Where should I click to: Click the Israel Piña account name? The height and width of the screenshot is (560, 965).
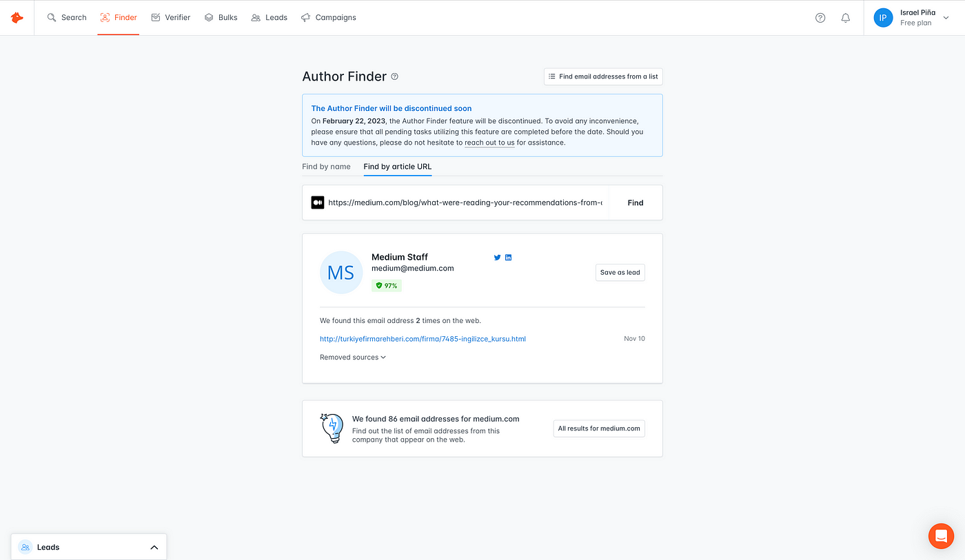[917, 12]
